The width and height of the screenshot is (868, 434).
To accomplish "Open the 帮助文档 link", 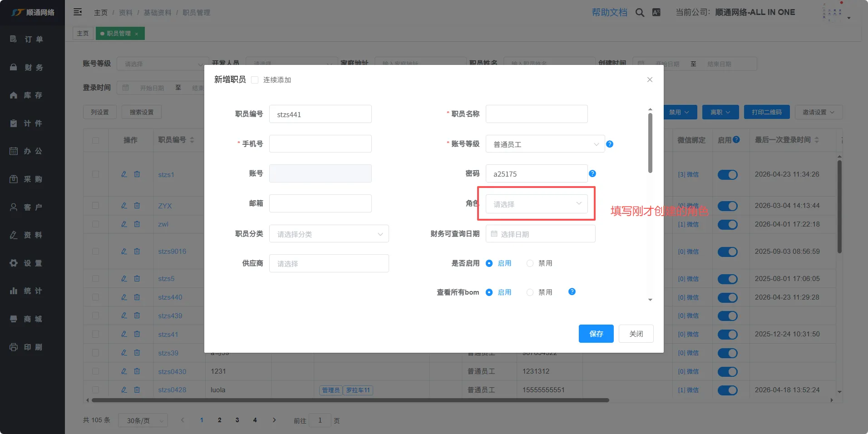I will click(x=609, y=13).
